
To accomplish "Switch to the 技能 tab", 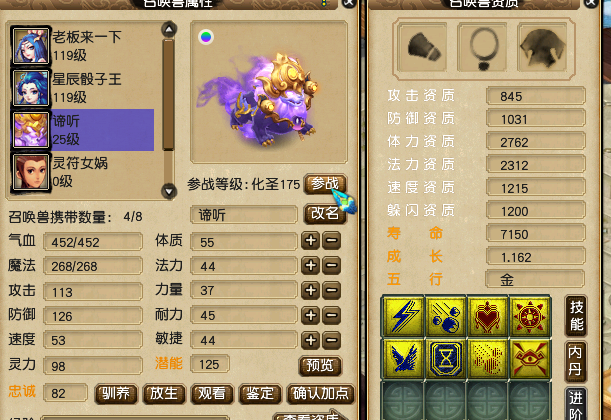I will coord(576,316).
